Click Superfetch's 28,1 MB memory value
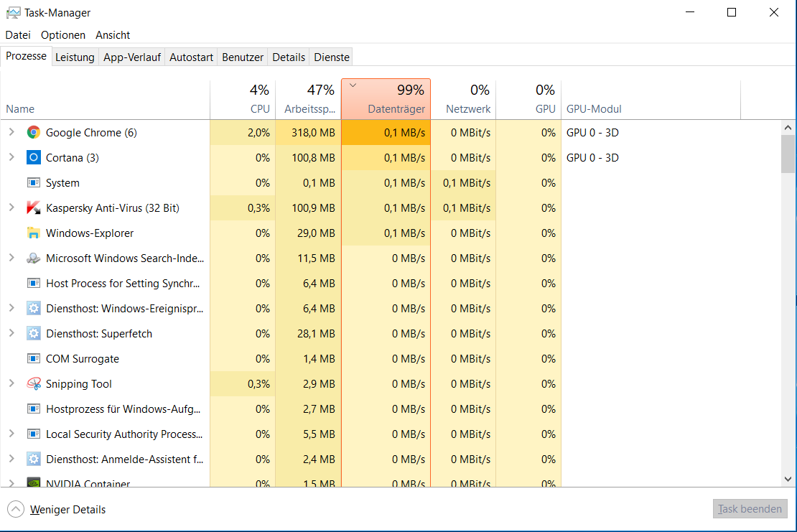 [316, 333]
